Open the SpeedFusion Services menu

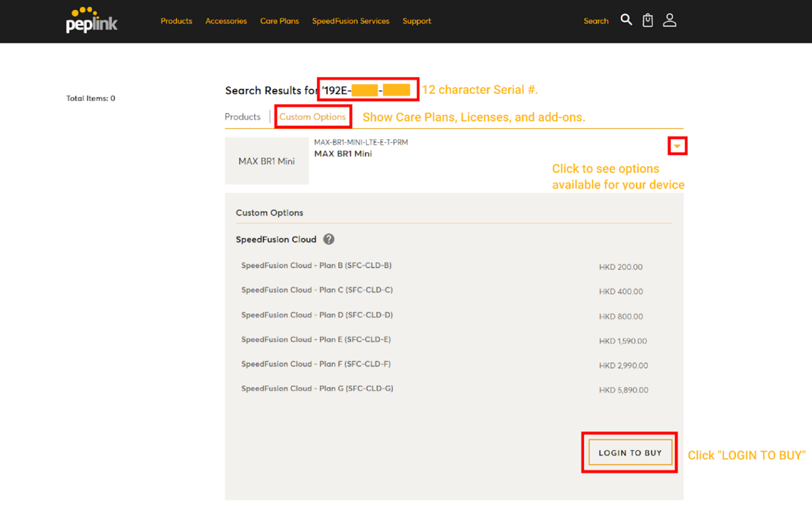350,21
